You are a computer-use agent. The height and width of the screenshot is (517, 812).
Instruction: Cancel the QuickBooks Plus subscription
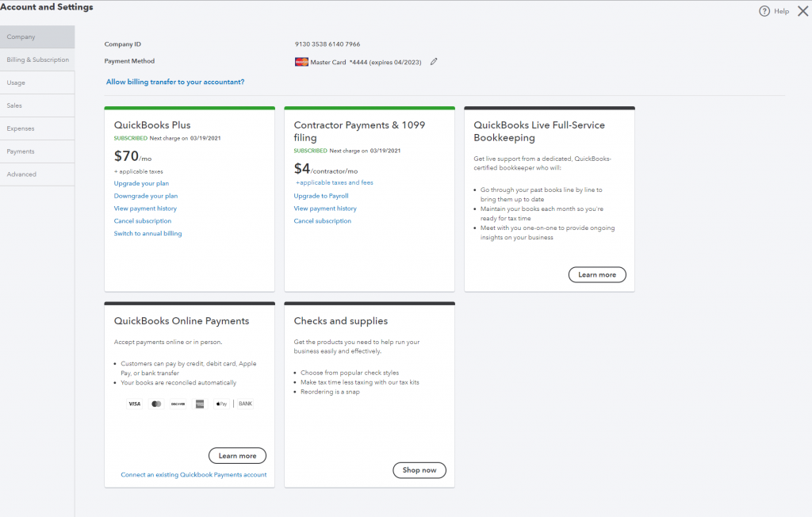[143, 220]
